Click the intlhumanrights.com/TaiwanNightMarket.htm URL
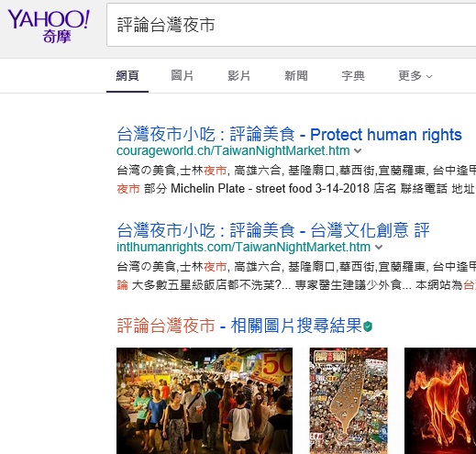This screenshot has height=454, width=476. point(244,247)
